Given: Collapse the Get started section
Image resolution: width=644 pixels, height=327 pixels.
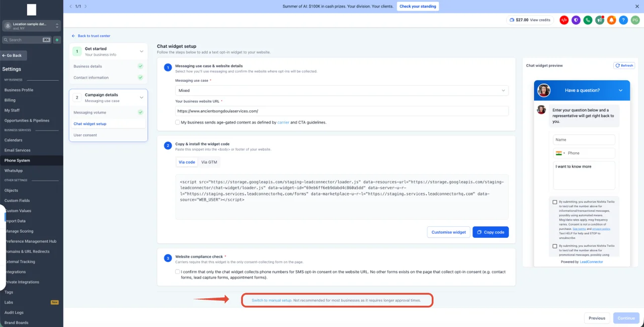Looking at the screenshot, I should pyautogui.click(x=141, y=51).
